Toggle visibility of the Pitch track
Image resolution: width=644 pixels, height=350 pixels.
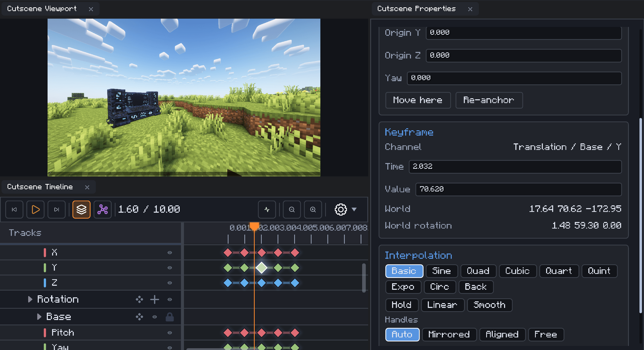point(170,333)
